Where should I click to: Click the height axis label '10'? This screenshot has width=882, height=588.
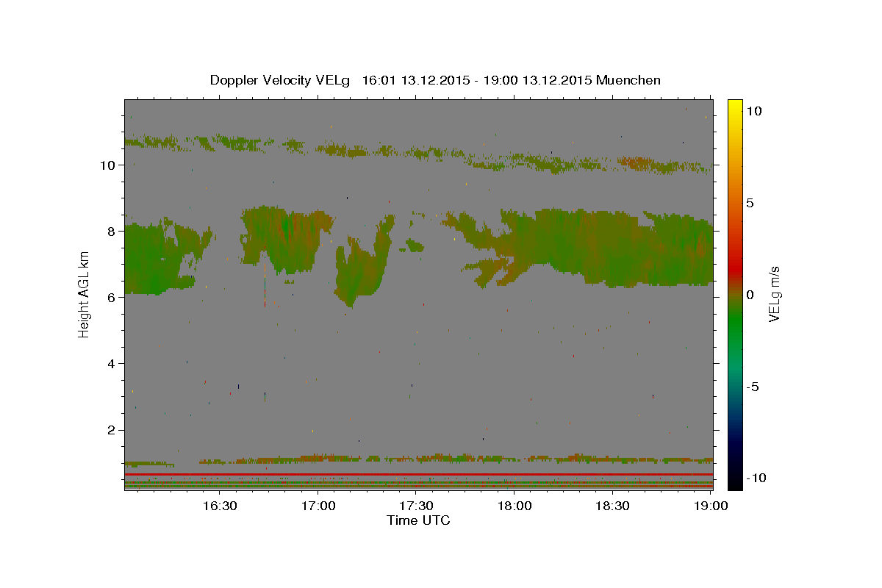pyautogui.click(x=108, y=165)
